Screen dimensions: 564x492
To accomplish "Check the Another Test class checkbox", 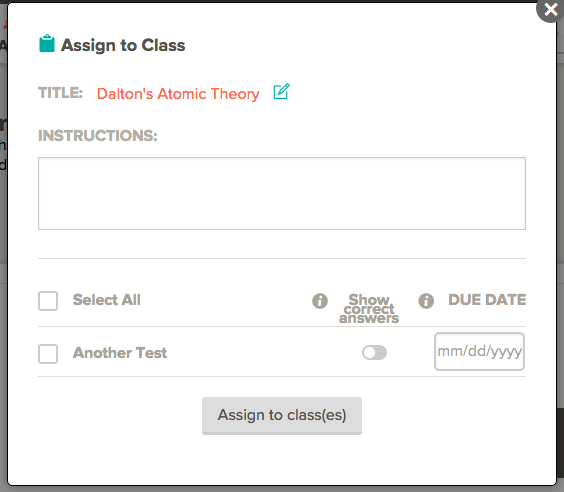I will [48, 354].
